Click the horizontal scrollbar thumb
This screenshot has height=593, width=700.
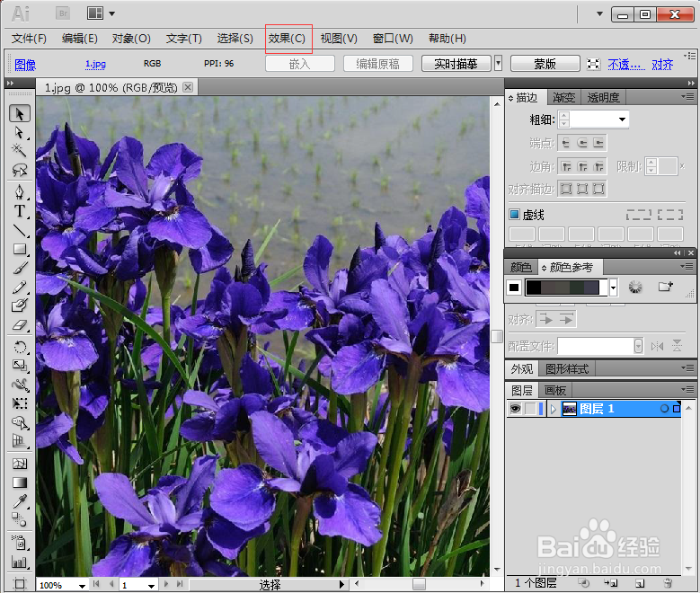click(419, 584)
